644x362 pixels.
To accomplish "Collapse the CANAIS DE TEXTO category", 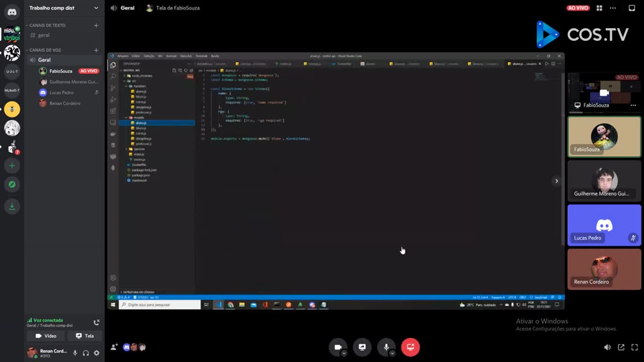I will tap(47, 25).
